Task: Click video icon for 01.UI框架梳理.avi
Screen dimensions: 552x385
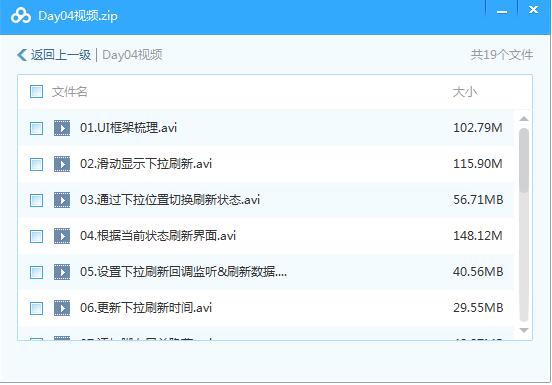Action: coord(62,128)
